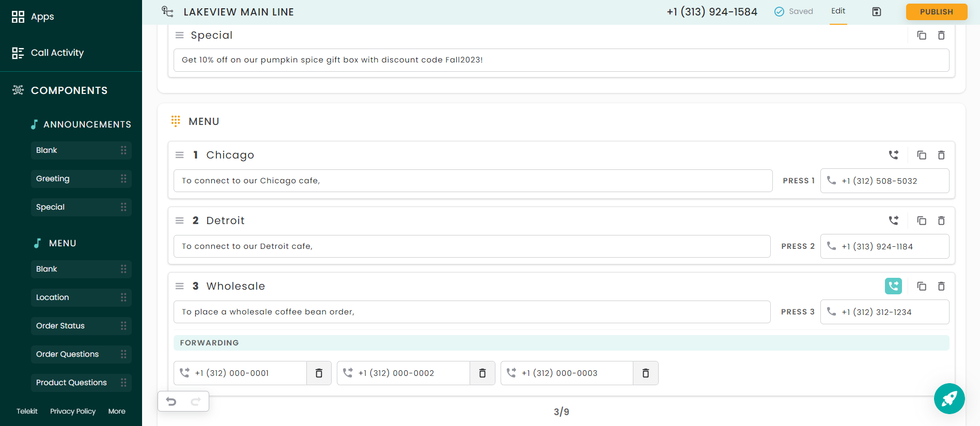This screenshot has width=980, height=426.
Task: Delete forwarding number ending 0002
Action: 483,373
